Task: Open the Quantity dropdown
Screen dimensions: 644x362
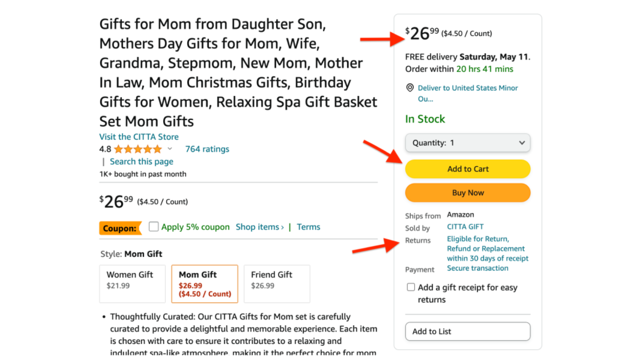Action: click(467, 143)
